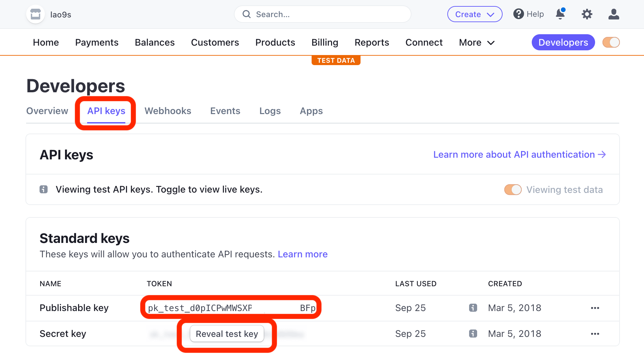The height and width of the screenshot is (355, 644).
Task: Click the NAME column header
Action: tap(51, 284)
